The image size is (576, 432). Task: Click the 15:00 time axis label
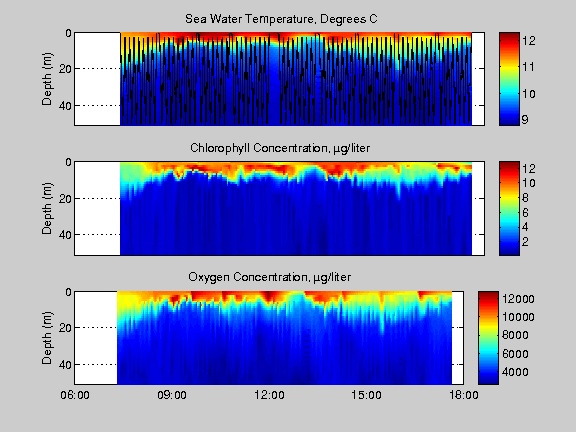pyautogui.click(x=366, y=395)
